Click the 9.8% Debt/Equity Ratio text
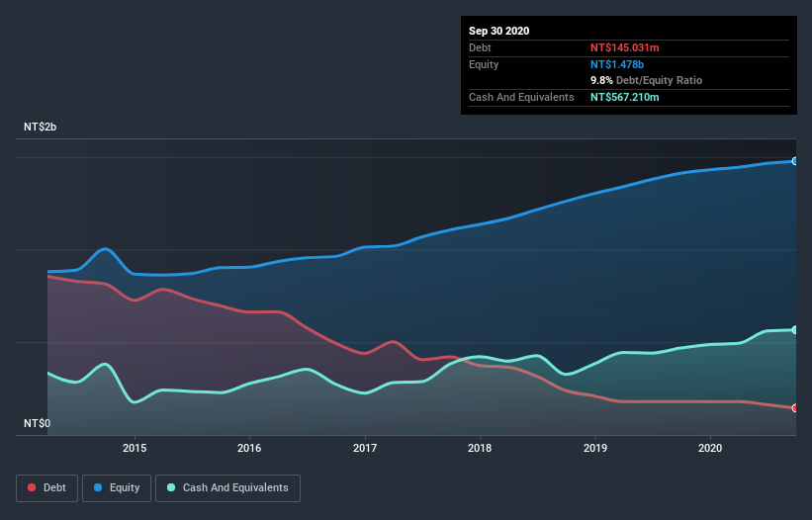The height and width of the screenshot is (520, 812). (x=646, y=80)
